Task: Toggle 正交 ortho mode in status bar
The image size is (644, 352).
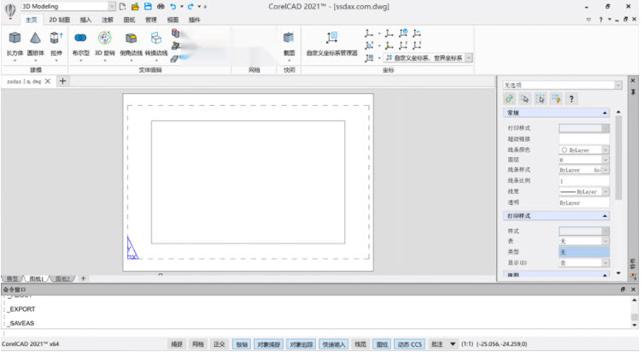Action: [219, 344]
